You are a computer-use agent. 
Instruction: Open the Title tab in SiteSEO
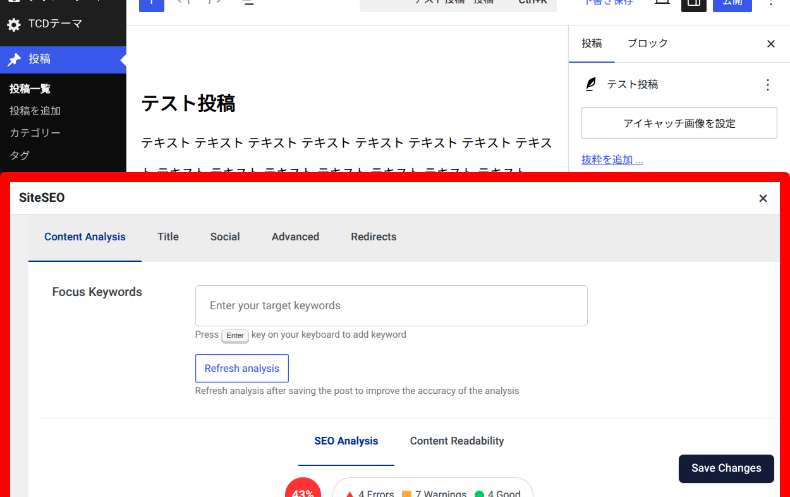(168, 237)
